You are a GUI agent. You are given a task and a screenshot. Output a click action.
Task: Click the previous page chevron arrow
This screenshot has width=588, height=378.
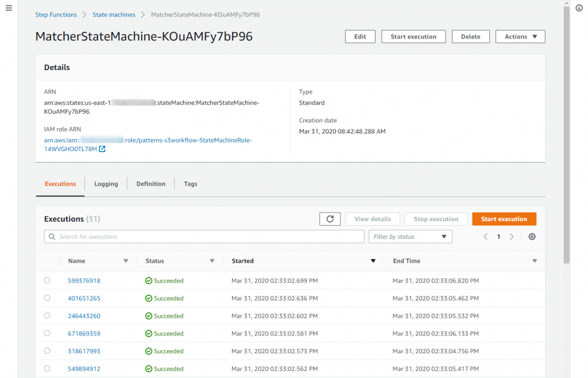[485, 236]
